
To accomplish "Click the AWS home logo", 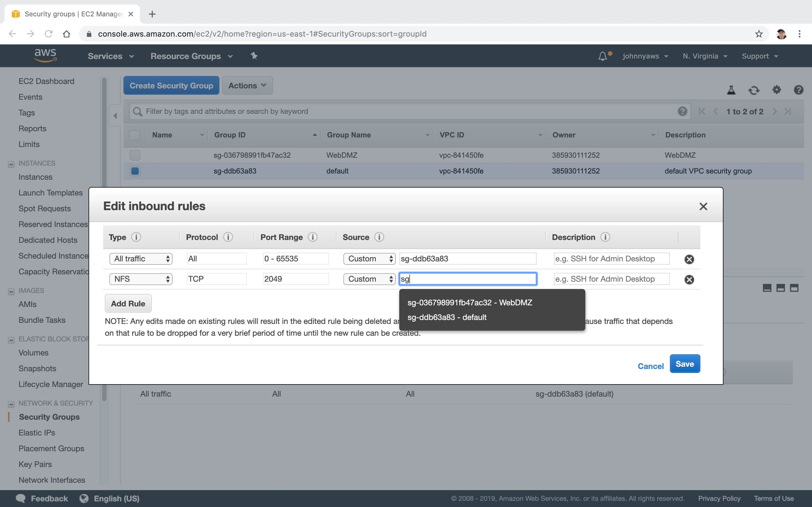I will click(45, 55).
